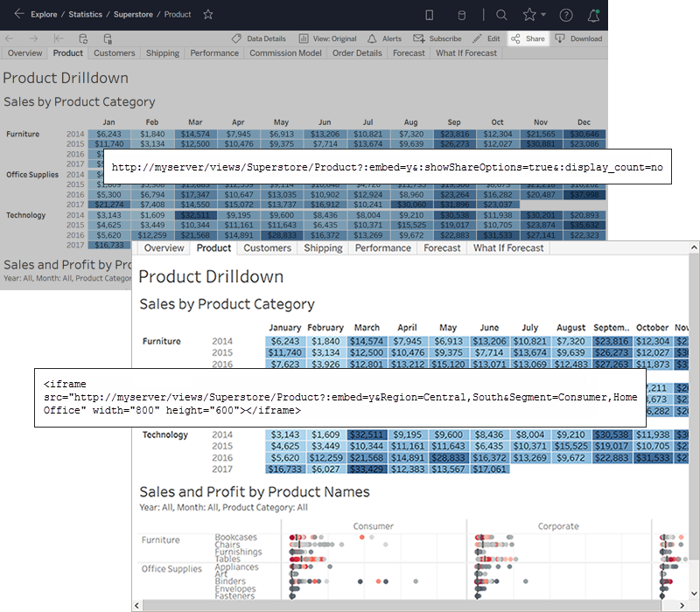The height and width of the screenshot is (612, 700).
Task: Open the Performance tab in embedded view
Action: tap(383, 248)
